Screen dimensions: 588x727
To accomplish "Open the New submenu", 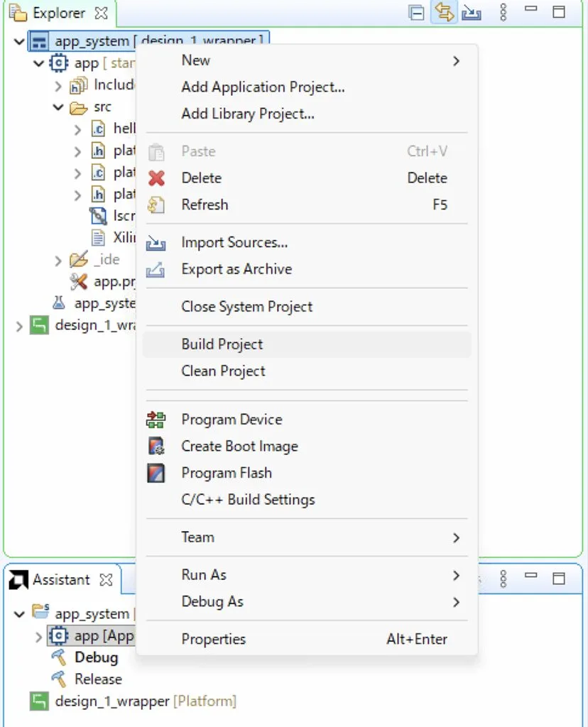I will click(195, 60).
